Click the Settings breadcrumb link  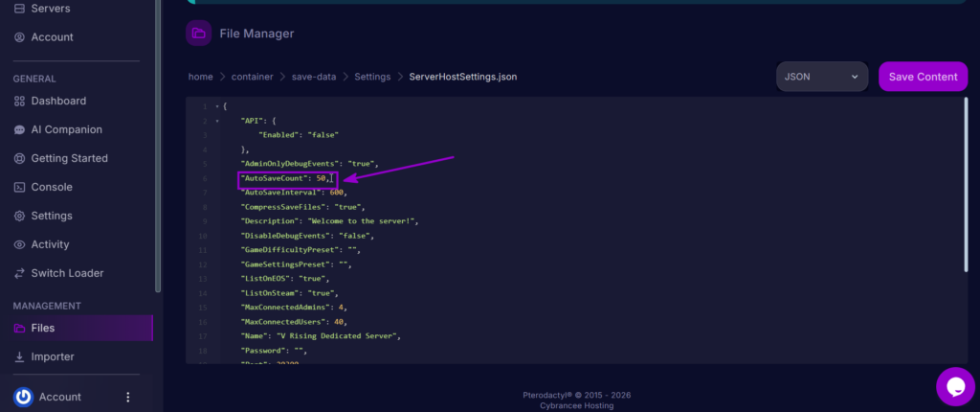372,77
